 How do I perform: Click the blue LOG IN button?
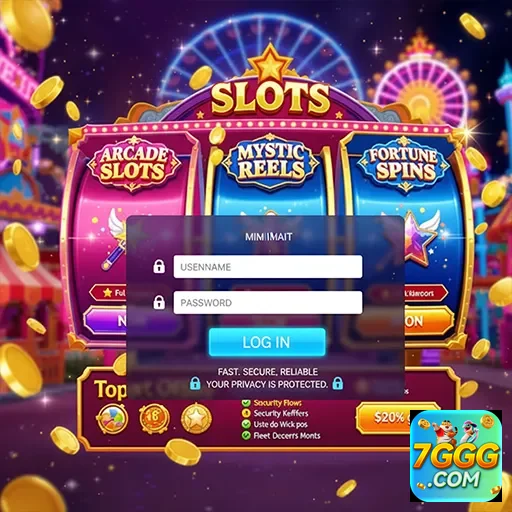click(267, 342)
